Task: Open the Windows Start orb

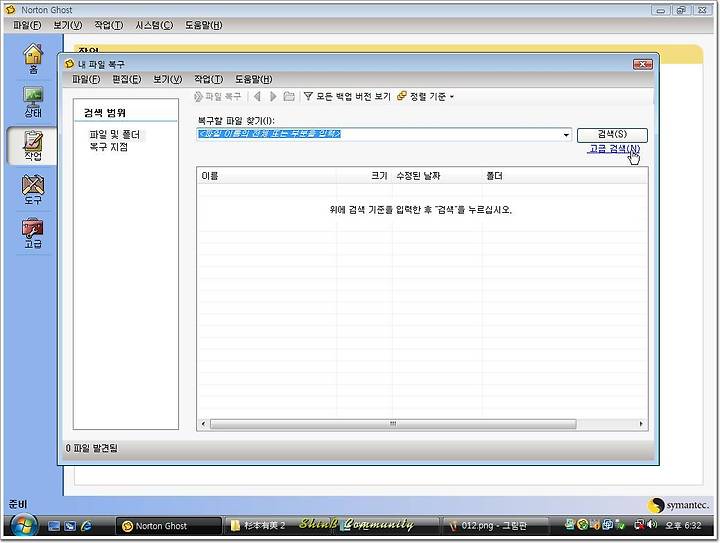Action: [x=24, y=526]
